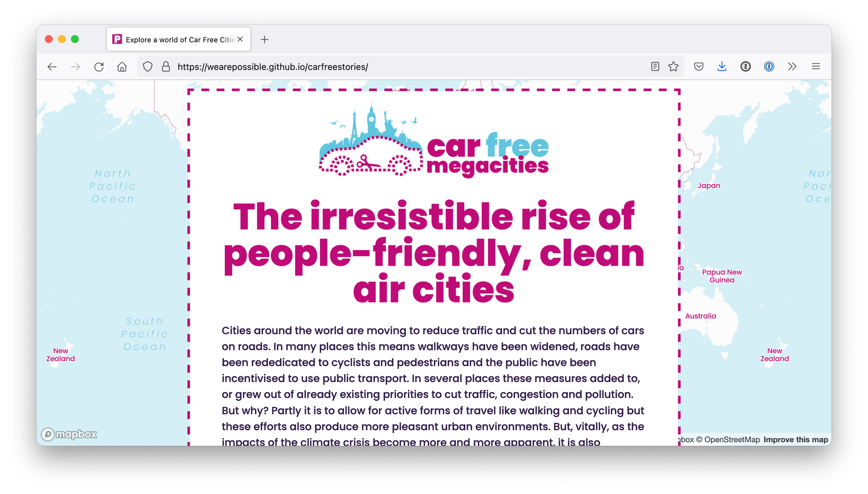
Task: Toggle reader view icon
Action: 655,66
